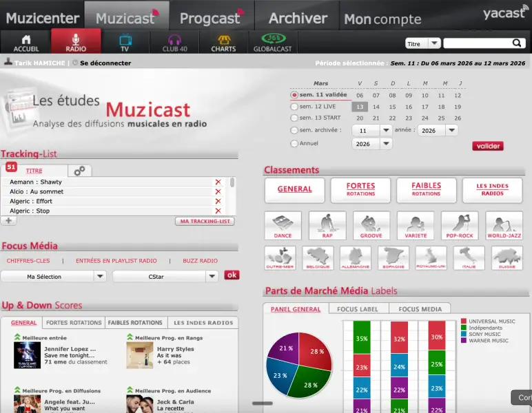Viewport: 532px width, 413px height.
Task: Switch to Faibles Rotations scores tab
Action: click(x=135, y=323)
